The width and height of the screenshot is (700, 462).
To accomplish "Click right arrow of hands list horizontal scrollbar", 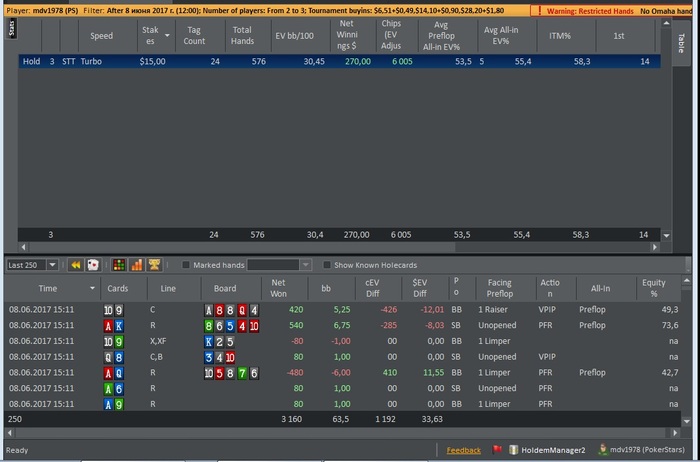I will tap(675, 433).
